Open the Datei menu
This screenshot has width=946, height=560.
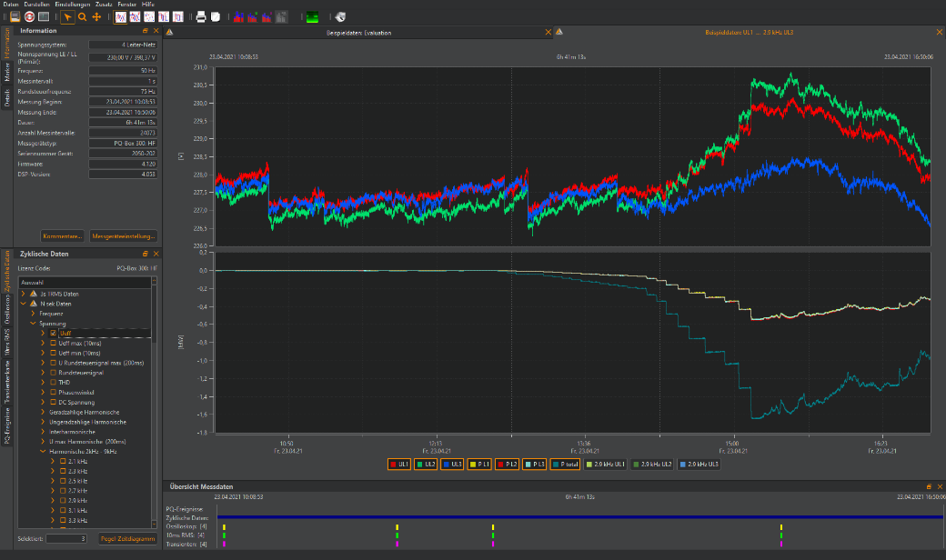[x=11, y=5]
